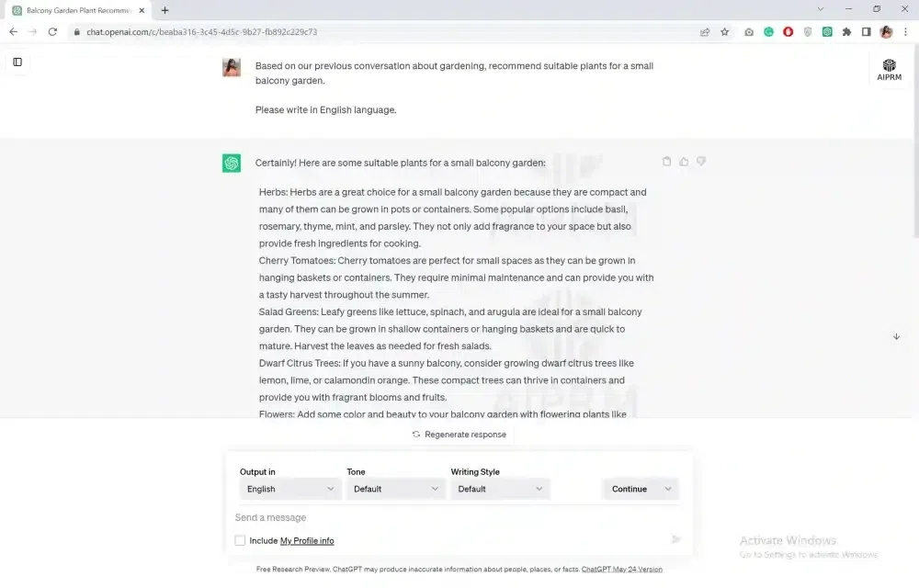Screen dimensions: 919x588
Task: Open the Writing Style dropdown
Action: [500, 489]
